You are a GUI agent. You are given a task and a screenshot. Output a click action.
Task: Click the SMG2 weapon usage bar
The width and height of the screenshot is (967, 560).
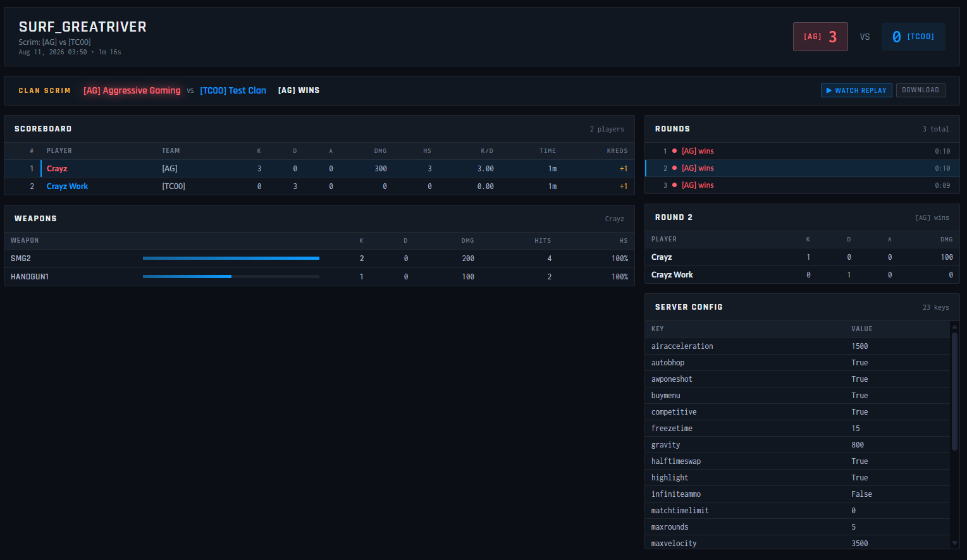pos(231,259)
